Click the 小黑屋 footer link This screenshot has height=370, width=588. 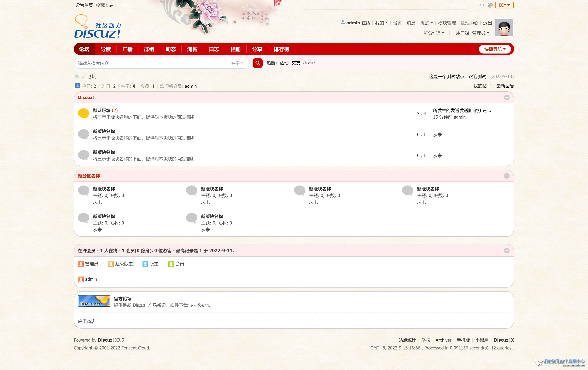click(x=482, y=340)
